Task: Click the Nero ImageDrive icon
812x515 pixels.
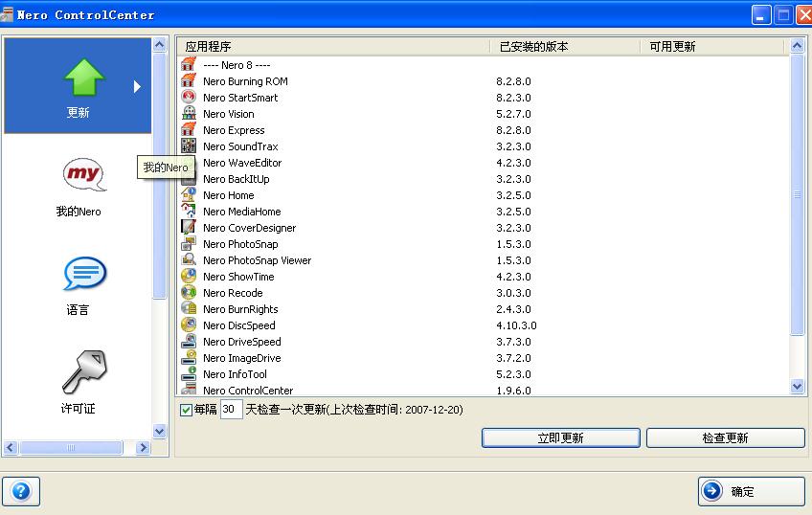Action: tap(189, 358)
